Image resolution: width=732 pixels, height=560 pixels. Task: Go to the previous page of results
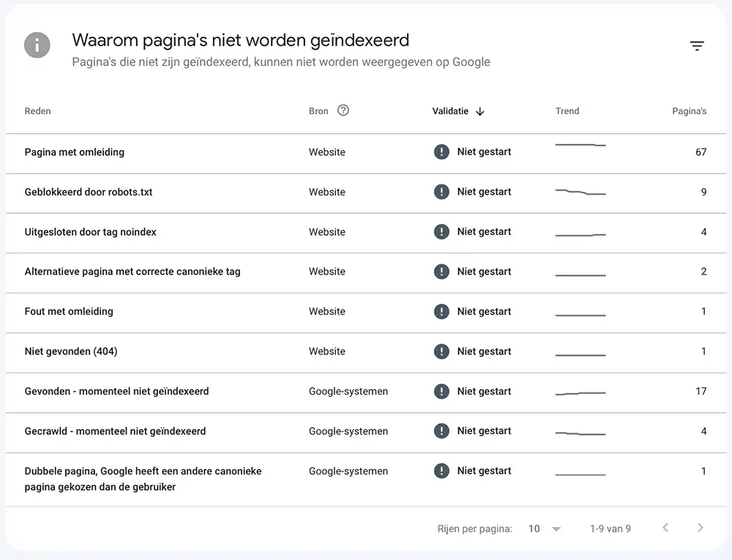[665, 528]
